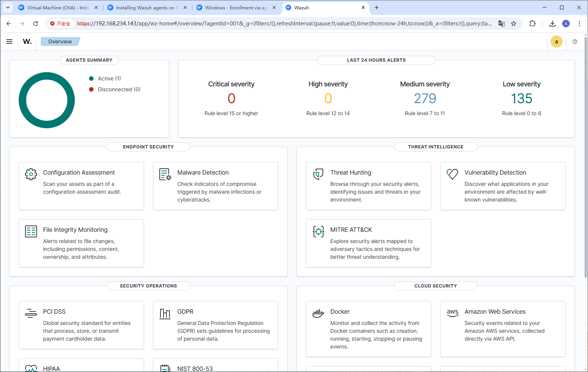Open the MITRE ATT&CK module
This screenshot has height=372, width=588.
pos(368,243)
